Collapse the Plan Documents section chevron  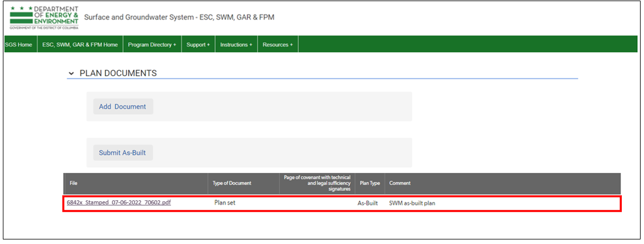coord(71,74)
